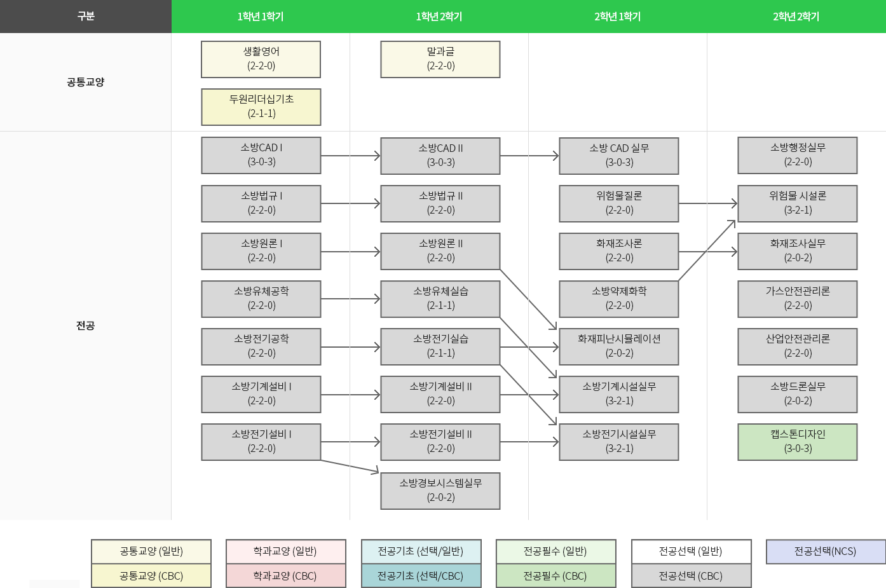Click the 소방법규 II course box

tap(440, 203)
